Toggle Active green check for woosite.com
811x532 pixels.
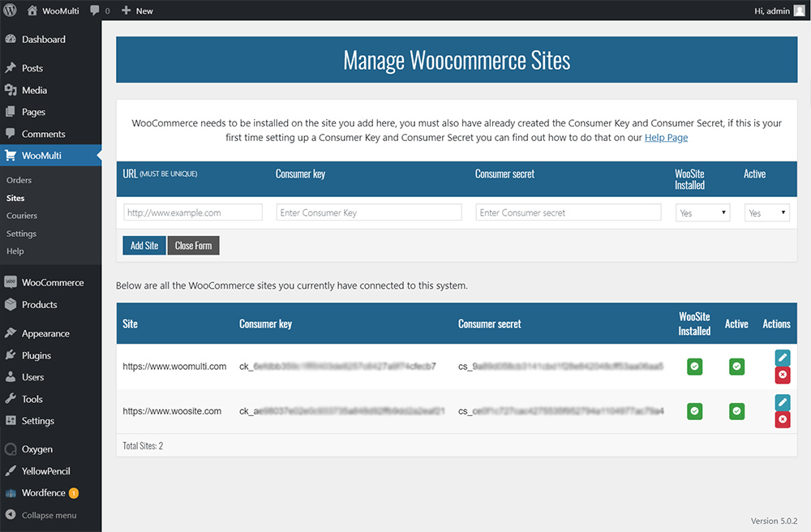tap(736, 411)
